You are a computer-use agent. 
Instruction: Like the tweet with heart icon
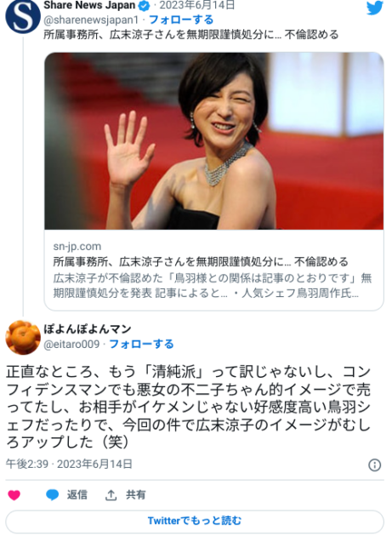pyautogui.click(x=14, y=494)
